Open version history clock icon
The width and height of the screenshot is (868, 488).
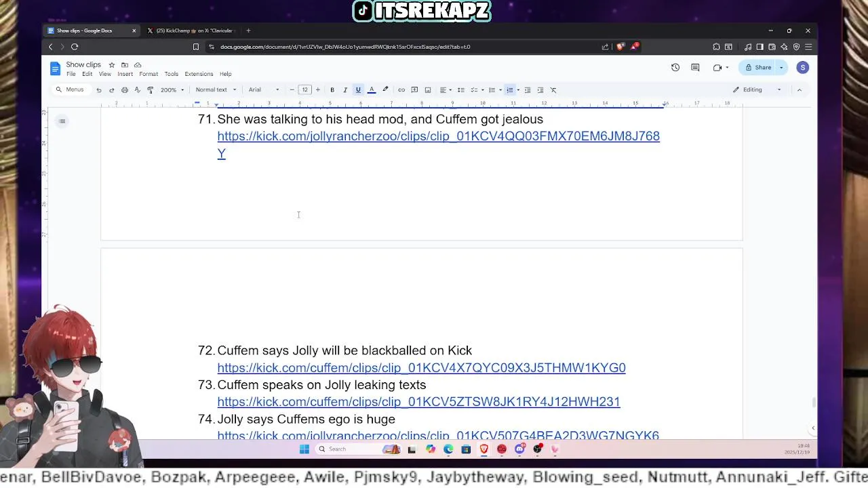675,68
